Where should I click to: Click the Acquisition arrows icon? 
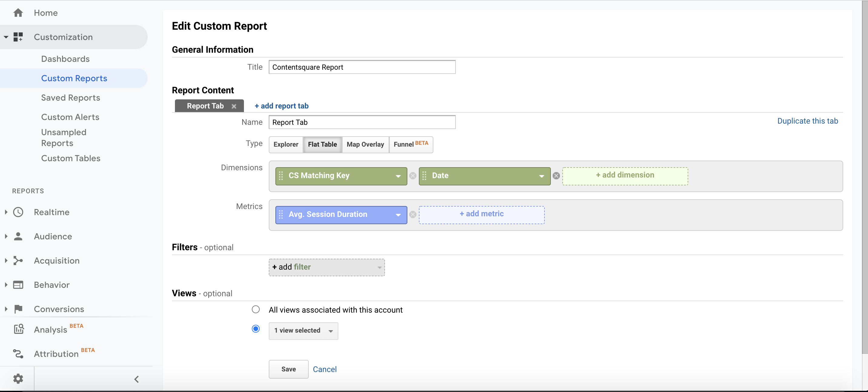click(18, 261)
